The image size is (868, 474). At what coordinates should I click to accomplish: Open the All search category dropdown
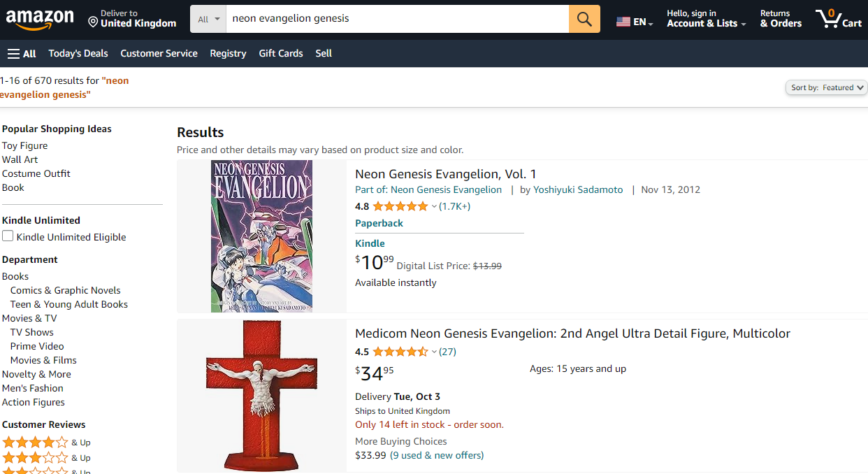coord(208,19)
